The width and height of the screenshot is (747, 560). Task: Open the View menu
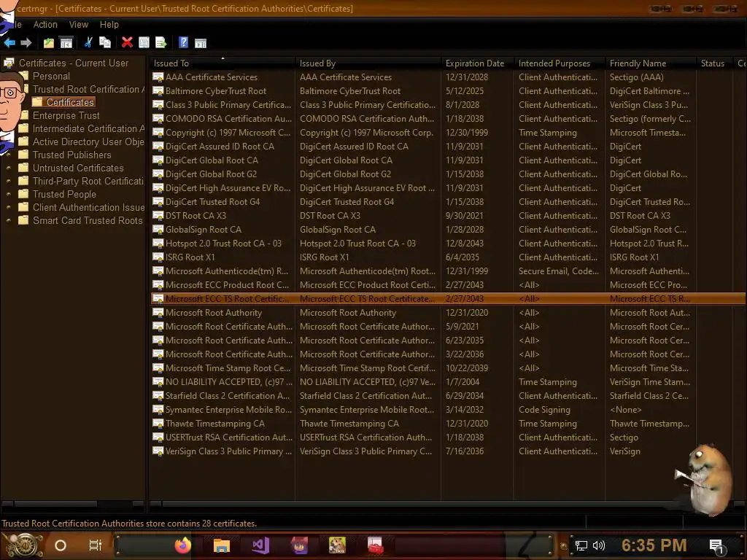[79, 25]
